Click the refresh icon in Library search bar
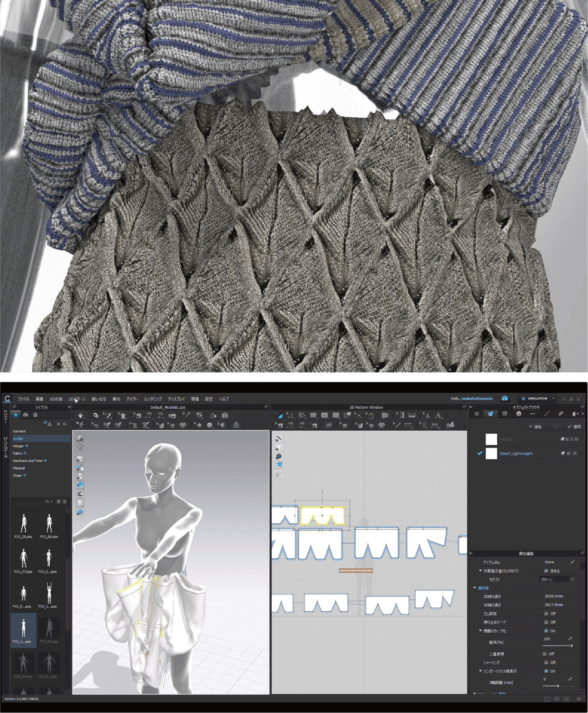The height and width of the screenshot is (713, 588). [x=58, y=502]
